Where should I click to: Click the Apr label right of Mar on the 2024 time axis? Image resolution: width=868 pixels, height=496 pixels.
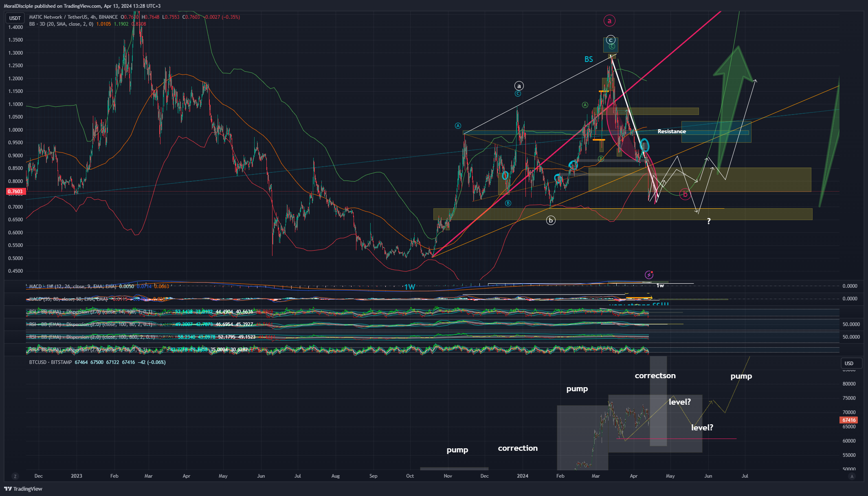pos(634,476)
